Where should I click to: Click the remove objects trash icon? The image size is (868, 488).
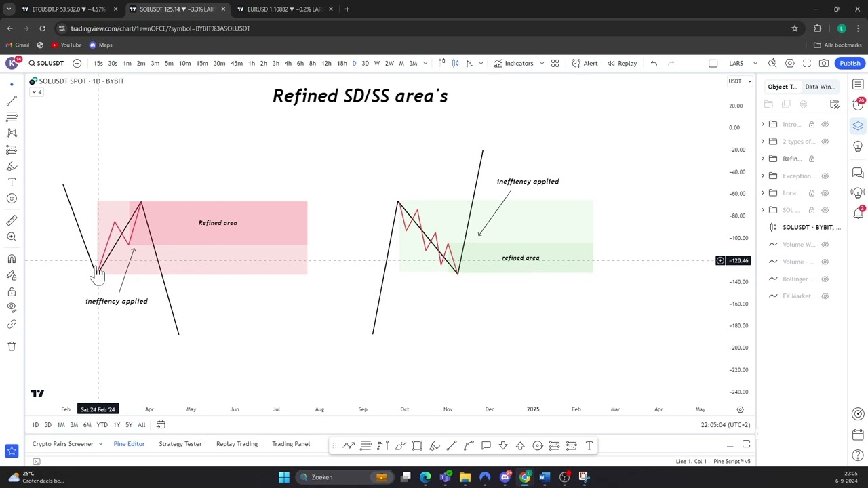pos(12,346)
